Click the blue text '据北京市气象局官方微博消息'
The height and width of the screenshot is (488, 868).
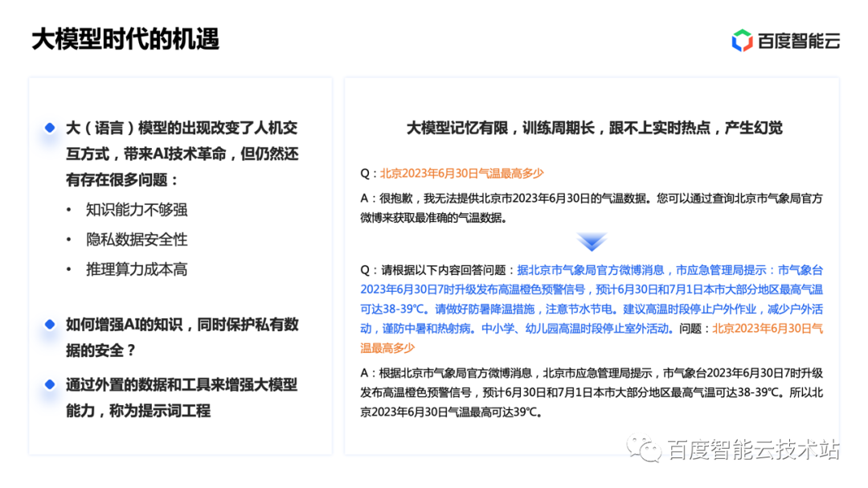click(591, 270)
